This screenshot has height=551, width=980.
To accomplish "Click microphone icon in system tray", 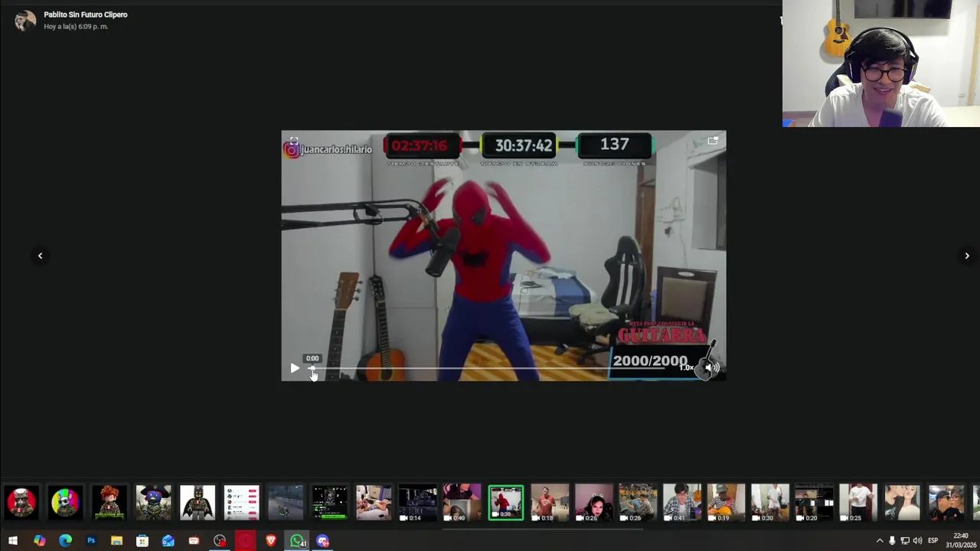I will coord(892,541).
